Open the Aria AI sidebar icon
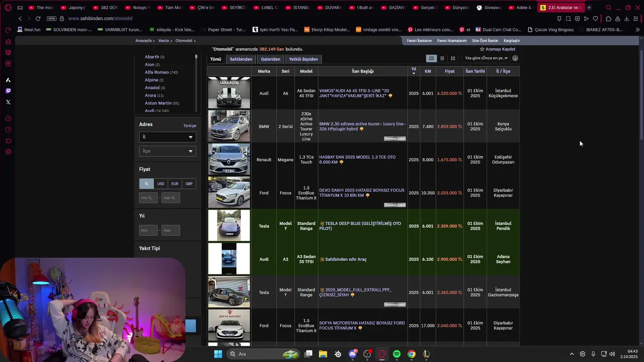The width and height of the screenshot is (644, 362). click(8, 80)
